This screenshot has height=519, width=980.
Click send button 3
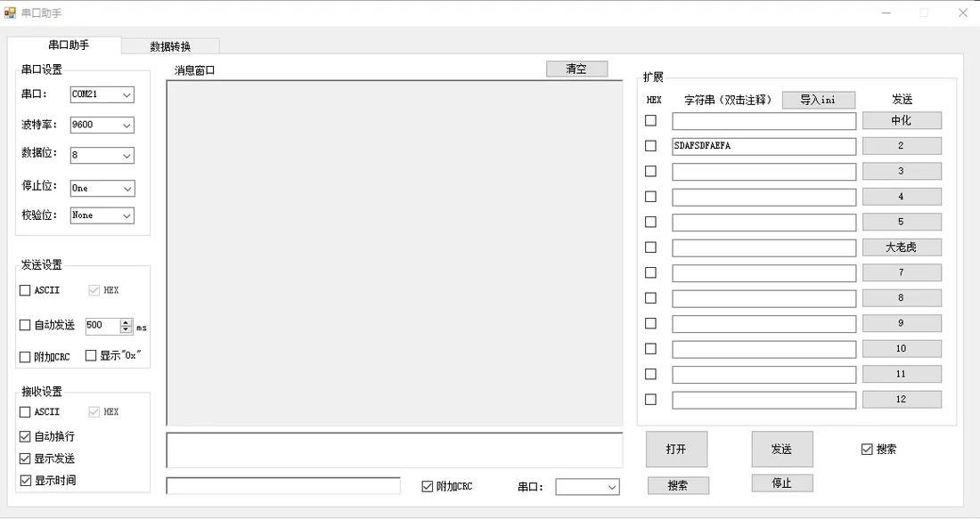point(902,171)
